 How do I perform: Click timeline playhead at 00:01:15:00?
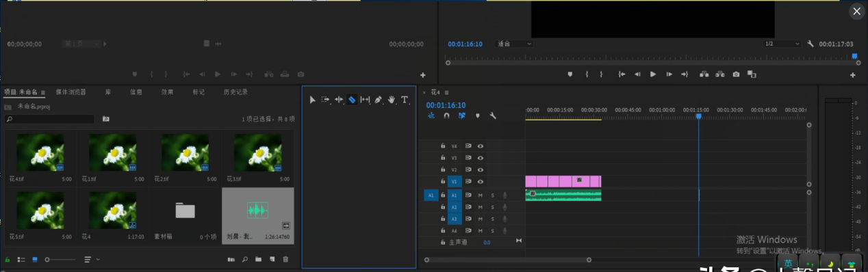coord(698,117)
